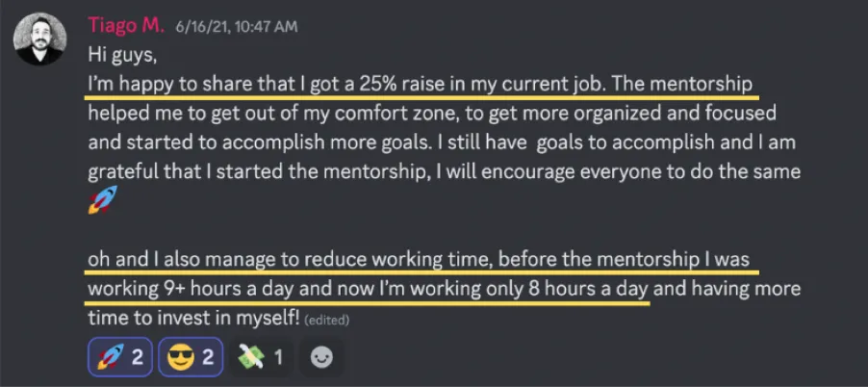Screen dimensions: 868x387
Task: Open the add reaction smiley picker
Action: coord(321,358)
